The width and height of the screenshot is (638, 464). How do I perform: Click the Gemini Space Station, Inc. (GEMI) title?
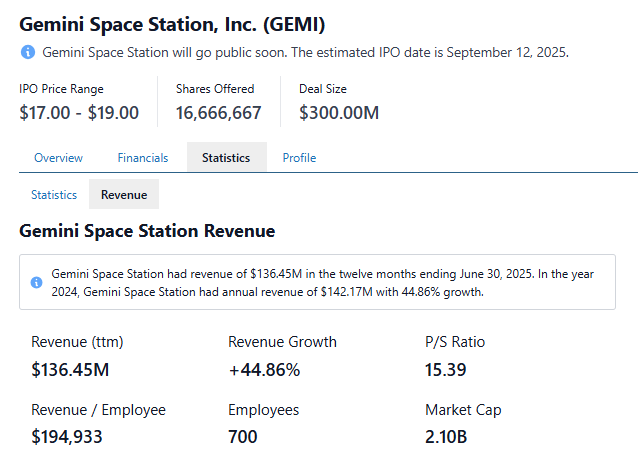pyautogui.click(x=172, y=23)
